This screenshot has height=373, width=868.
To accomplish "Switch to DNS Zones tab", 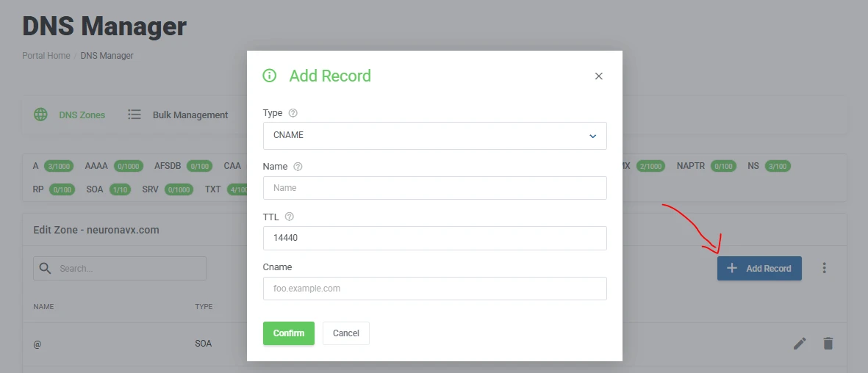I will pos(82,115).
